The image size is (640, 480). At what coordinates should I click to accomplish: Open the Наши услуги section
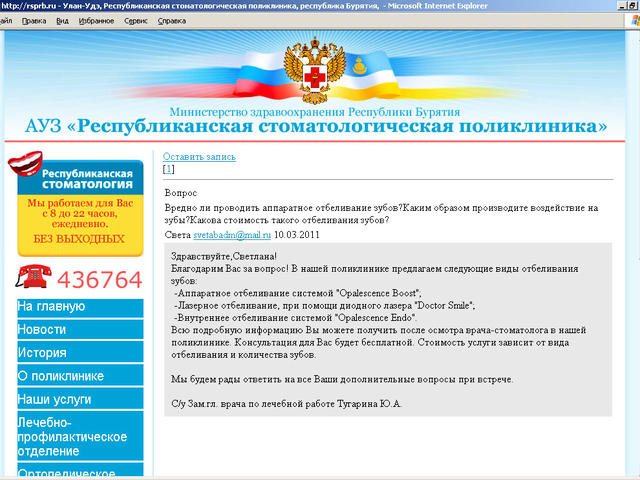tap(80, 398)
